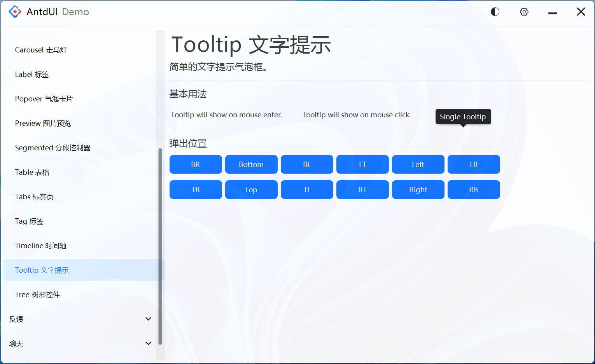595x364 pixels.
Task: Click the AntdUI logo icon
Action: point(15,12)
